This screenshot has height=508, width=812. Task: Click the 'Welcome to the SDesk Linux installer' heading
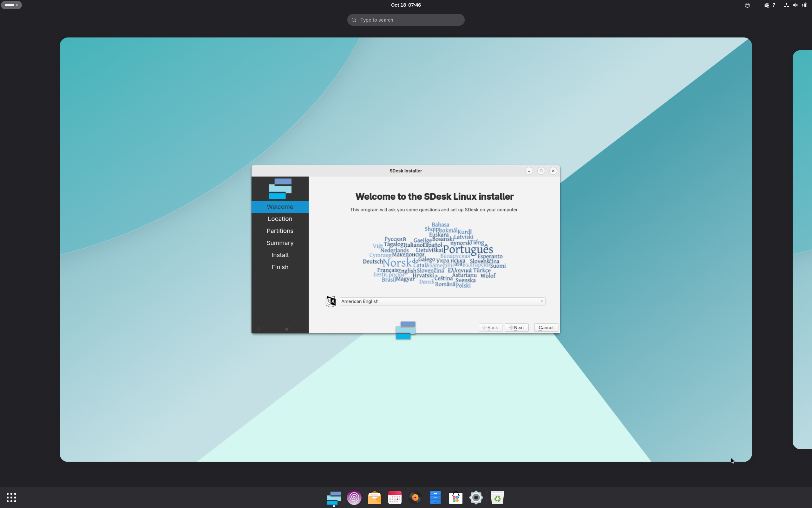coord(434,197)
